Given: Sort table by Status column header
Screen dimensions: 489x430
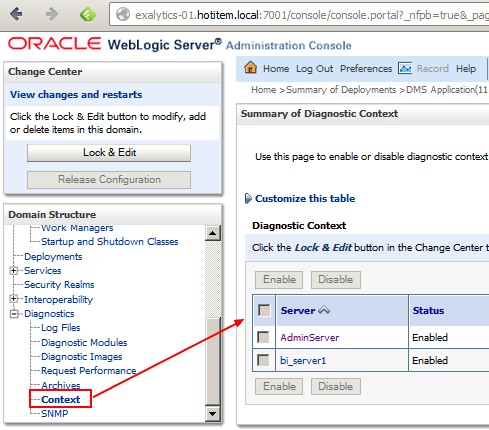Looking at the screenshot, I should pos(428,311).
